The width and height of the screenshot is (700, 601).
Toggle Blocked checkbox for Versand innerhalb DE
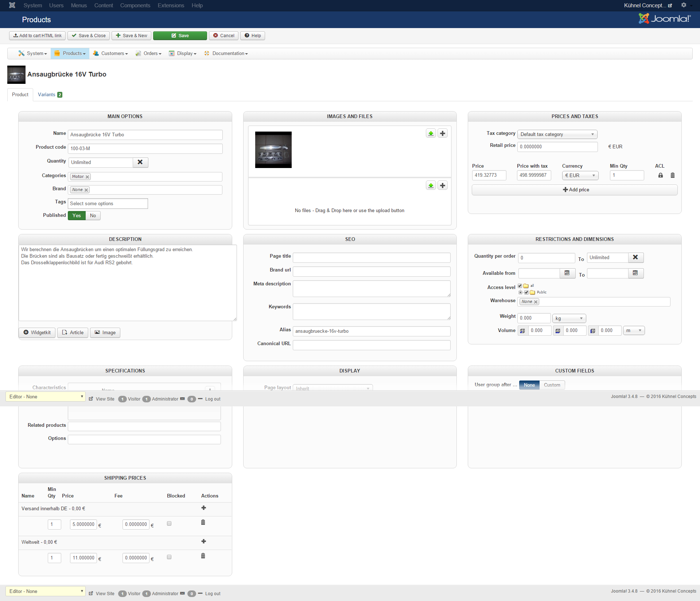click(169, 523)
